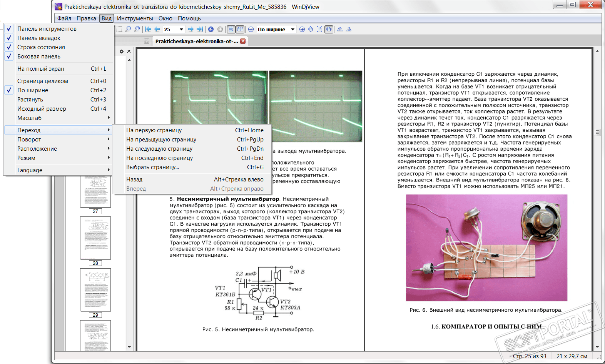
Task: Jump to the last page via the toolbar icon
Action: 200,29
